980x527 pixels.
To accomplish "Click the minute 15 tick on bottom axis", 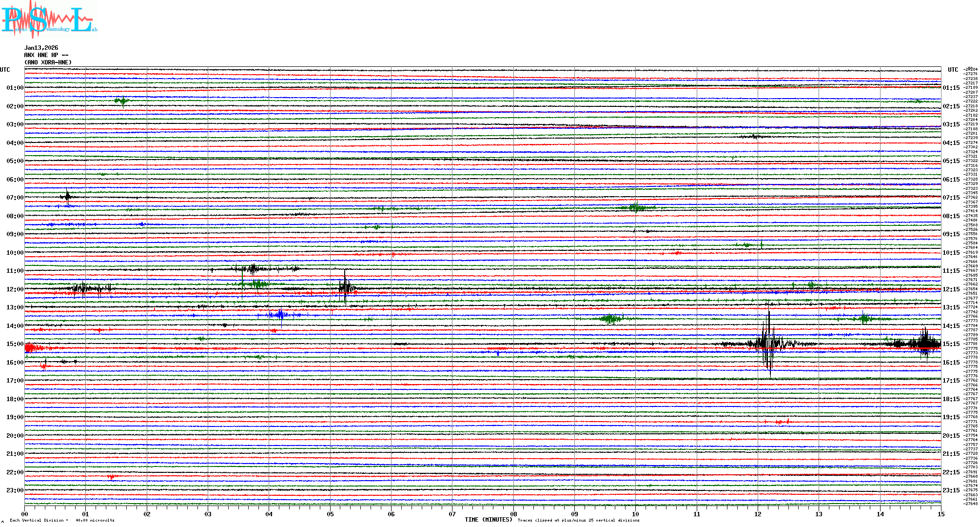I will coord(941,514).
